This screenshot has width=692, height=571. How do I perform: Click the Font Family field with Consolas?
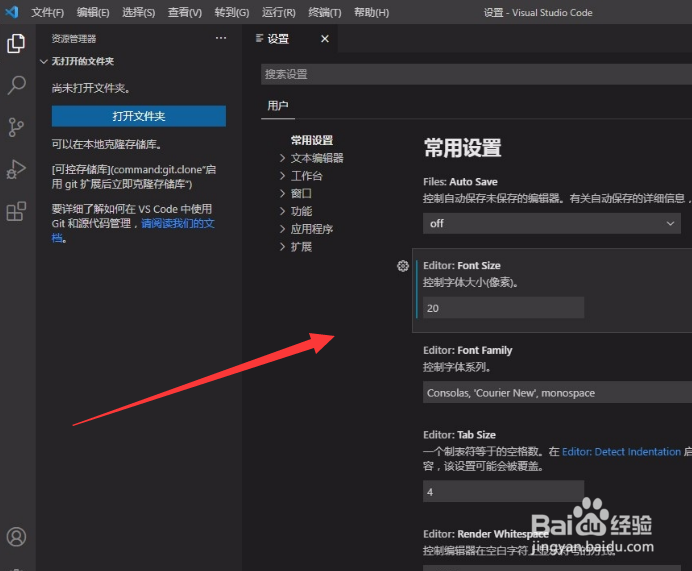557,393
